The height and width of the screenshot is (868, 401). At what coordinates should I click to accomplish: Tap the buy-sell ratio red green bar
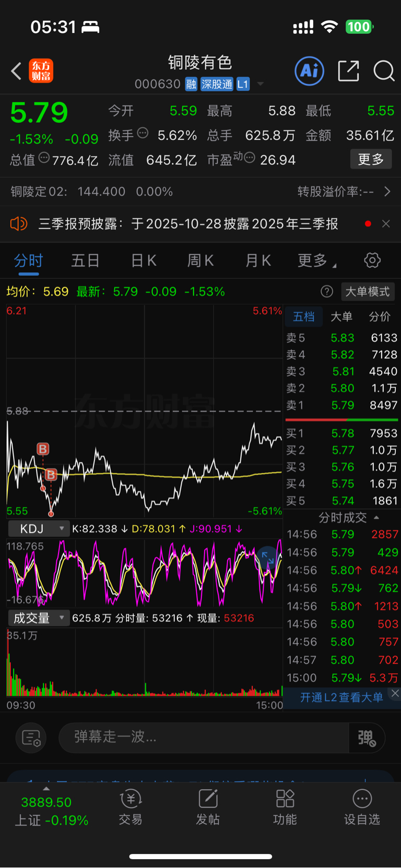pos(341,419)
